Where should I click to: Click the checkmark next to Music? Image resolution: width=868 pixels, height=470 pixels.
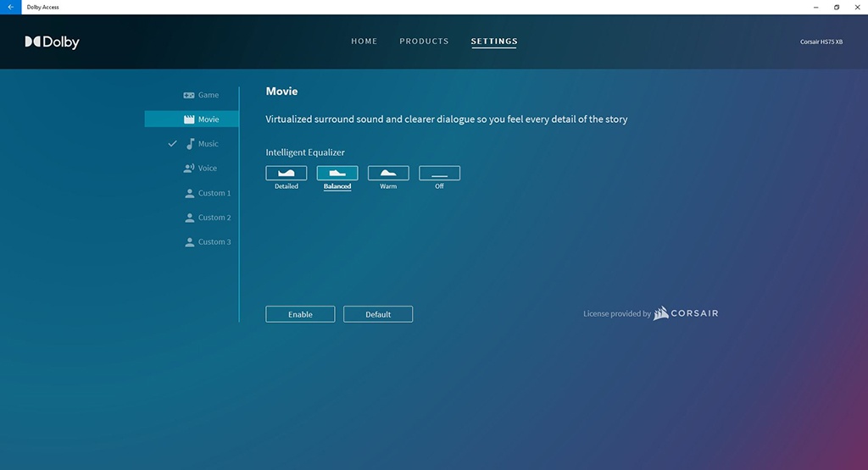coord(172,143)
